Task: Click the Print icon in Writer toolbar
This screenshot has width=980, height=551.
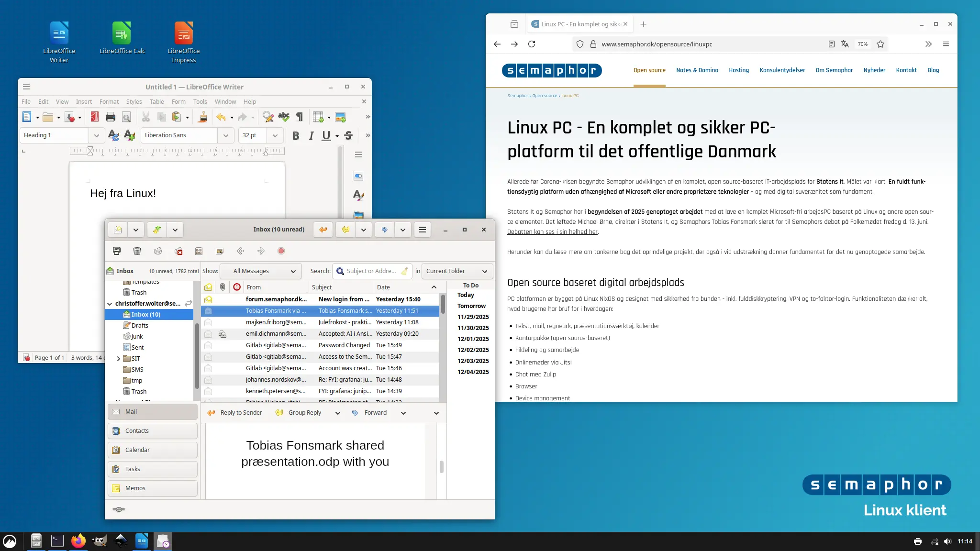Action: coord(111,117)
